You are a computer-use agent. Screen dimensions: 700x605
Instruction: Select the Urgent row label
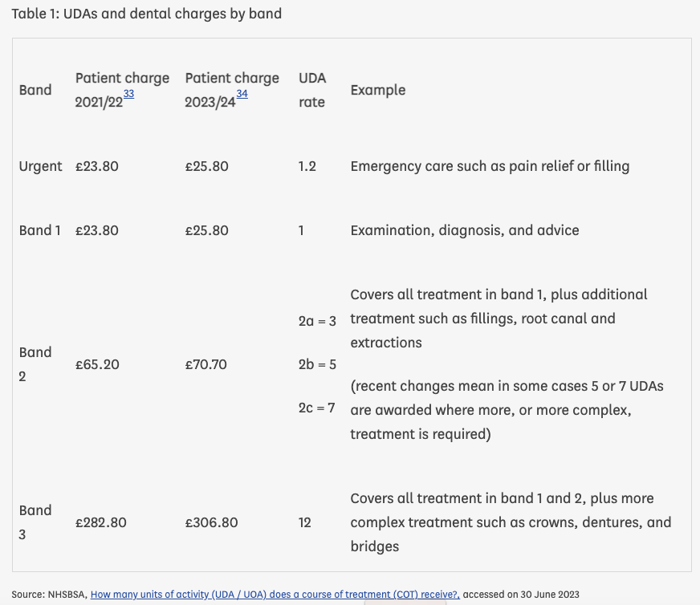[40, 166]
